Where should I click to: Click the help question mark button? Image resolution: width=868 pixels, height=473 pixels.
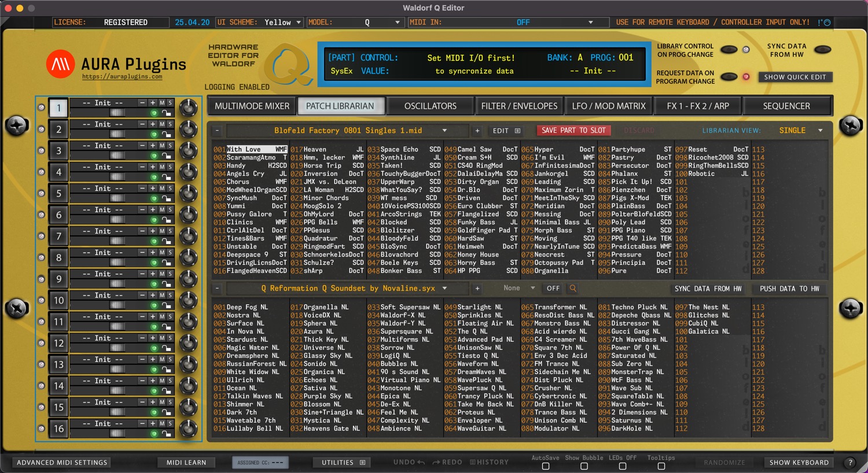[850, 463]
